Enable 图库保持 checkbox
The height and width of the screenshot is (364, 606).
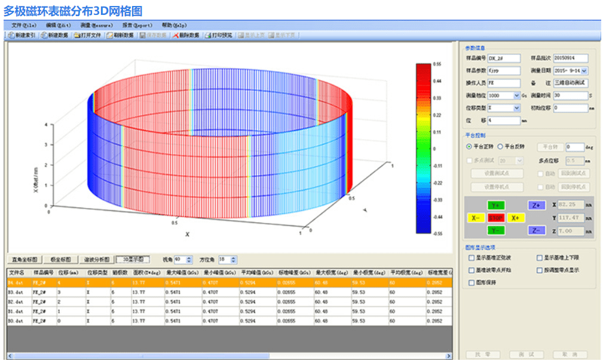coord(472,283)
